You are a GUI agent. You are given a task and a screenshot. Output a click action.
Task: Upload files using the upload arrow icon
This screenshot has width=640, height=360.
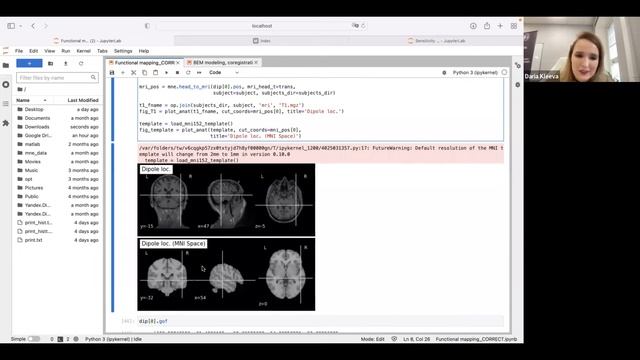coord(66,64)
